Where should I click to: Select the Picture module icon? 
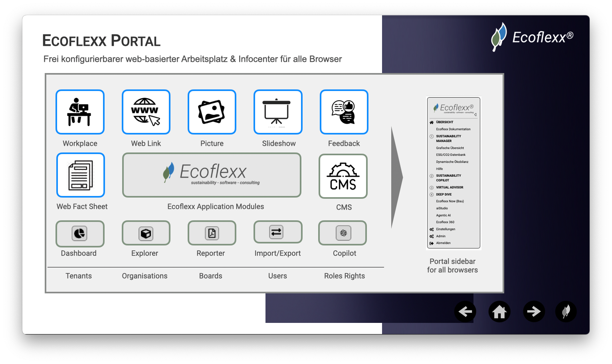coord(212,112)
